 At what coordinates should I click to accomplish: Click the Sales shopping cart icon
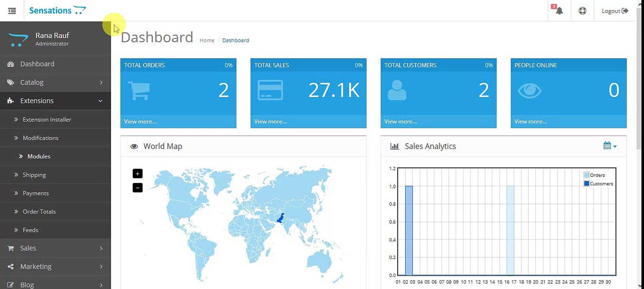coord(10,248)
